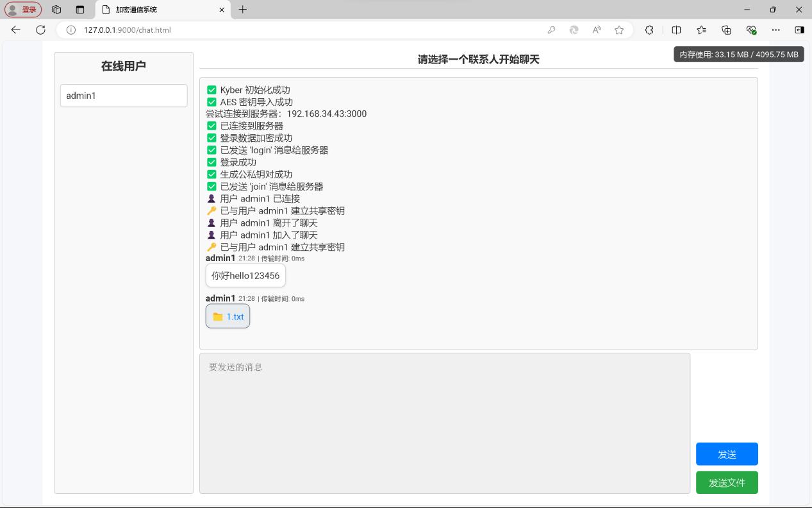Click the address bar URL
812x508 pixels.
coord(128,30)
